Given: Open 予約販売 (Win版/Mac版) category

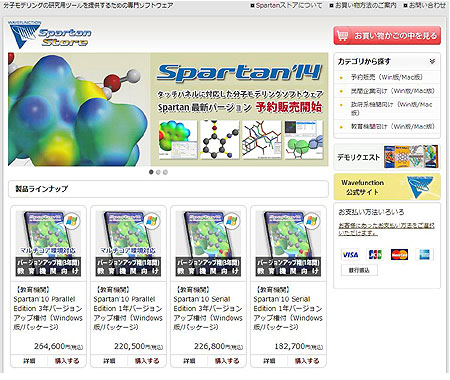Looking at the screenshot, I should pos(387,77).
